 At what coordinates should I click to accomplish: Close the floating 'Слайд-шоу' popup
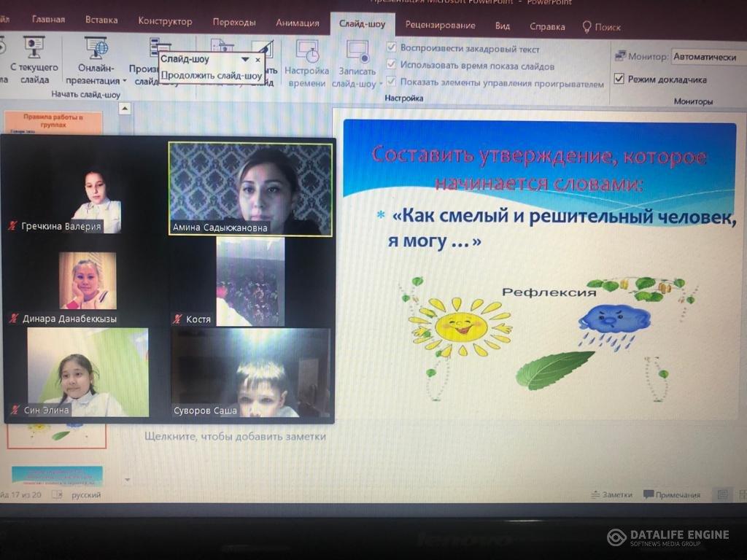coord(258,60)
